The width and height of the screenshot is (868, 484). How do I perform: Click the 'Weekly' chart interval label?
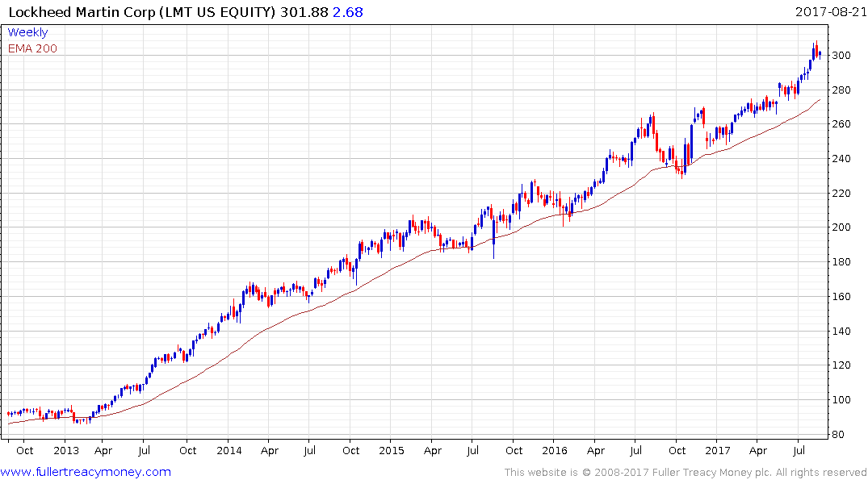coord(27,32)
